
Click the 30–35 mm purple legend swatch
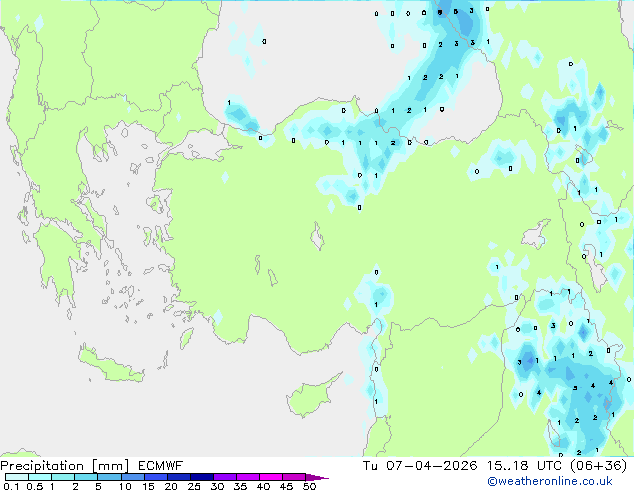[x=225, y=477]
